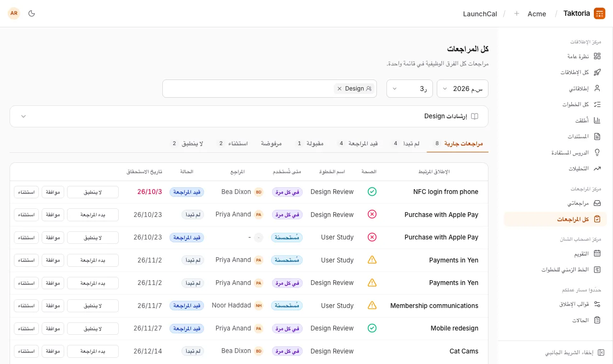The width and height of the screenshot is (613, 364).
Task: Switch to مقبولة tab
Action: (x=310, y=144)
